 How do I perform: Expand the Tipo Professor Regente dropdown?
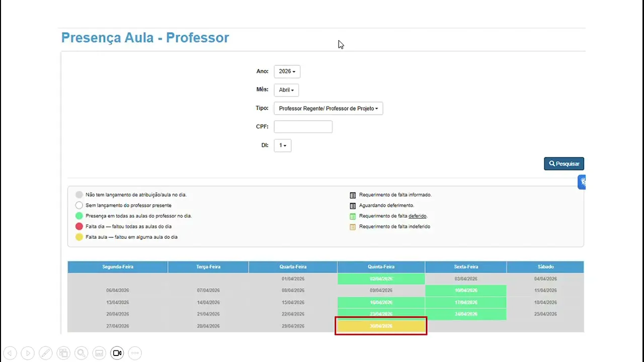click(x=328, y=108)
